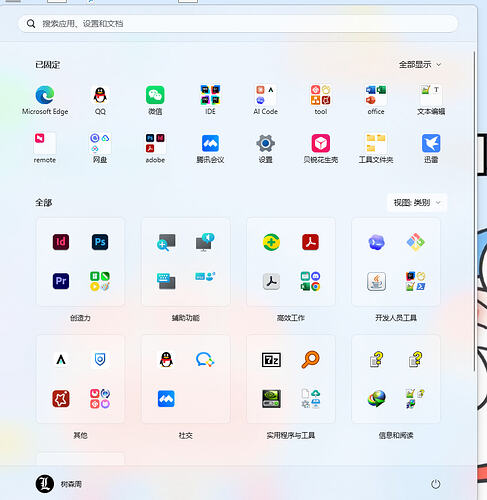Expand more apps group in 信息和阅读
487x500 pixels.
(x=415, y=399)
